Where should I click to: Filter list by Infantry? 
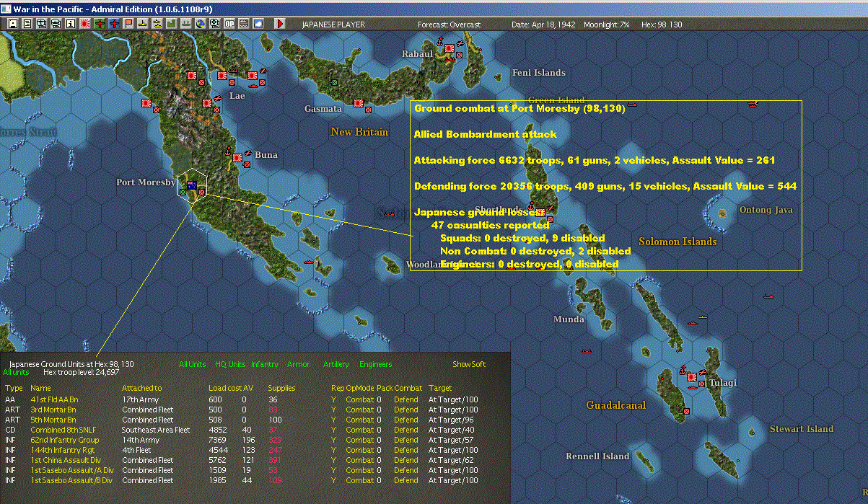click(x=265, y=365)
